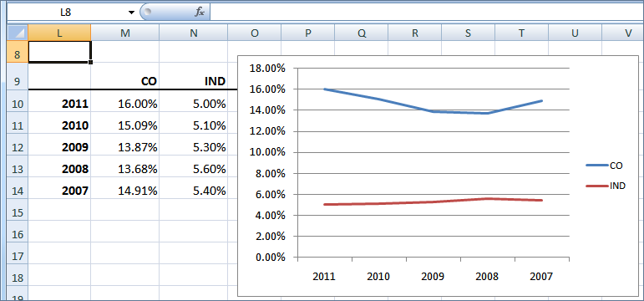Select the IND legend entry in chart
This screenshot has width=644, height=301.
point(606,186)
